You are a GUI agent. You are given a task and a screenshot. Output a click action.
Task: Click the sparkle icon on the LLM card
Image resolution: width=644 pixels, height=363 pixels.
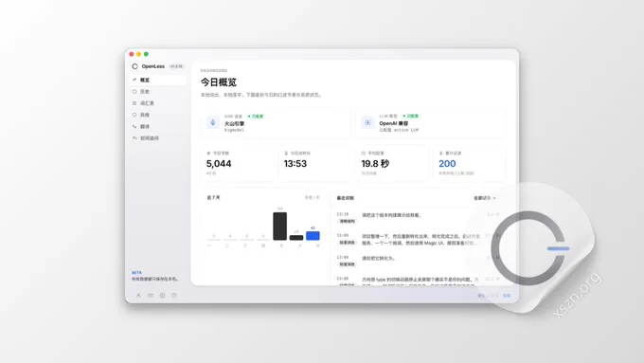point(367,122)
